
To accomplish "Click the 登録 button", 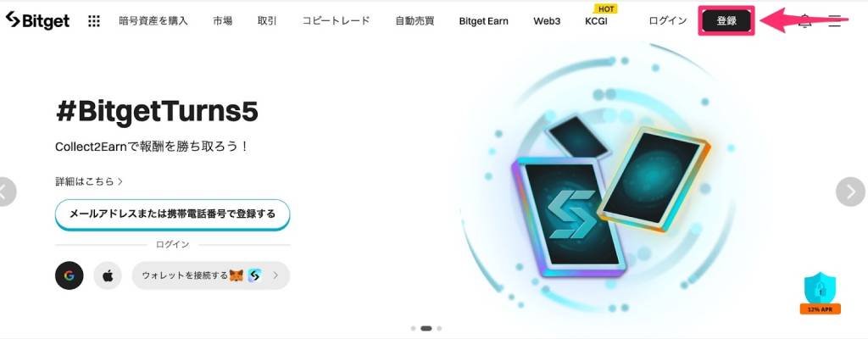I will [x=726, y=21].
